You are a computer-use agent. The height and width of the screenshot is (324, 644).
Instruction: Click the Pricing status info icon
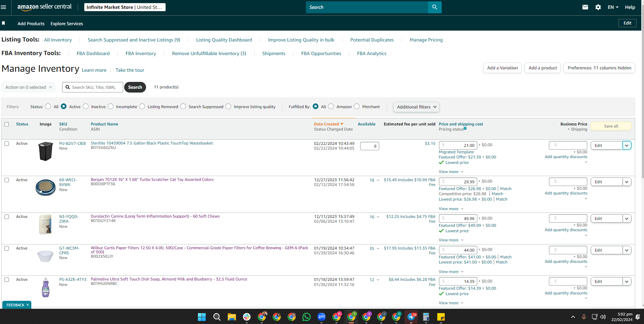point(465,128)
